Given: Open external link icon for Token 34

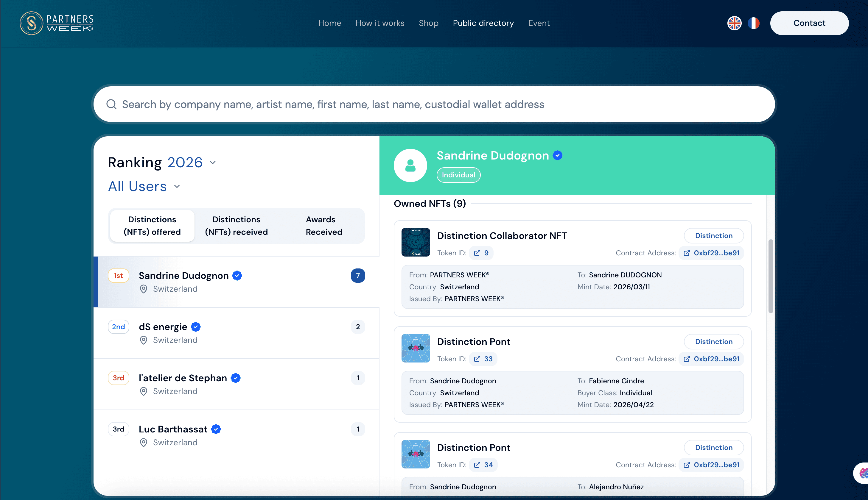Looking at the screenshot, I should click(477, 465).
